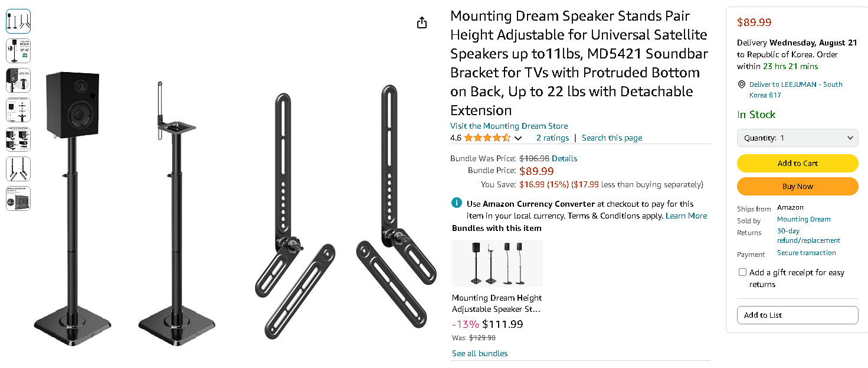Click the location pin delivery icon
The width and height of the screenshot is (868, 368).
(742, 84)
